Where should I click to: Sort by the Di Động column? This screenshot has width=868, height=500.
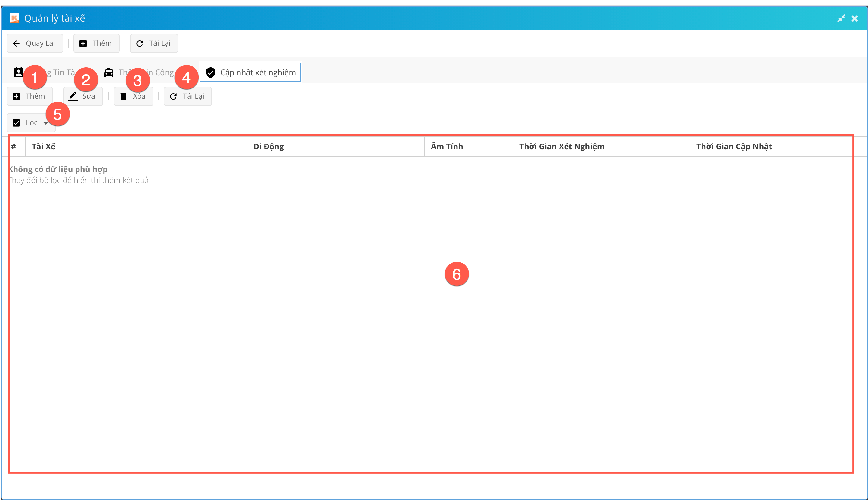[268, 146]
